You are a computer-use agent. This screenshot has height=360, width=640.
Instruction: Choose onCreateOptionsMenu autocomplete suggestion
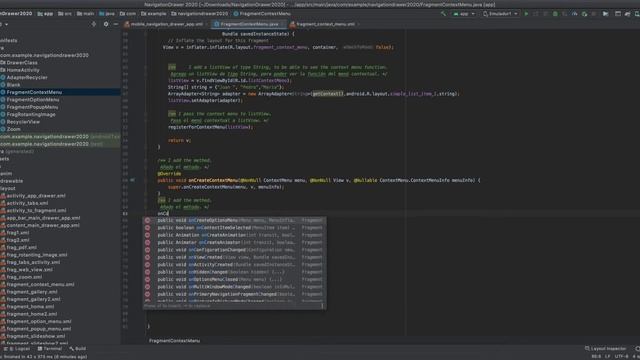tap(234, 220)
